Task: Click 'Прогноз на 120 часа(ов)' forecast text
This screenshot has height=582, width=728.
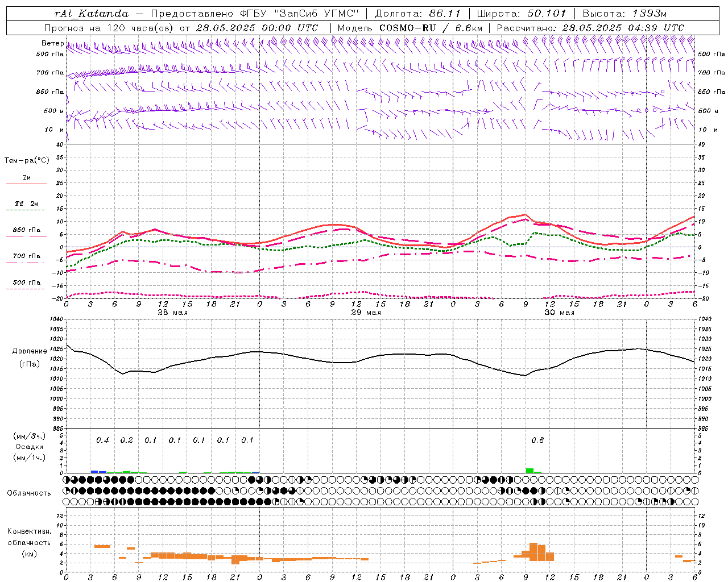Action: [x=110, y=28]
